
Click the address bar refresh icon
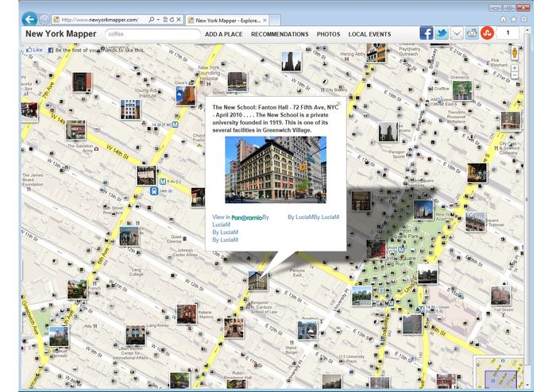172,20
